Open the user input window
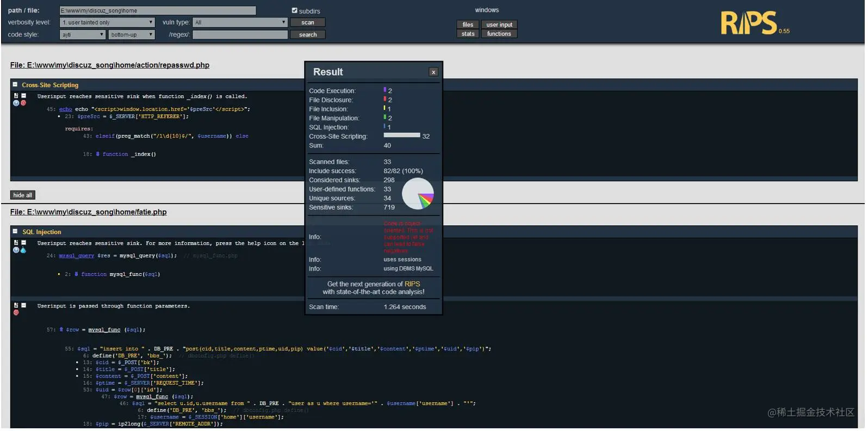The width and height of the screenshot is (868, 431). (499, 24)
